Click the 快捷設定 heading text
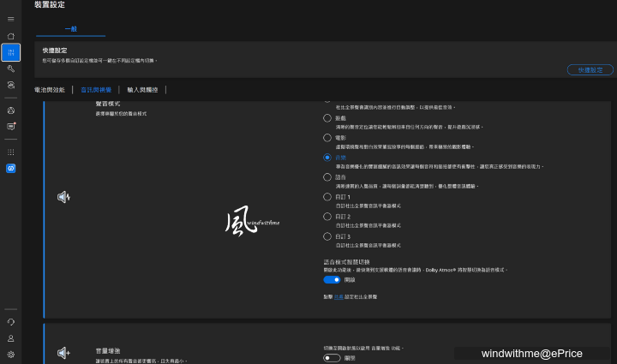 click(x=55, y=51)
